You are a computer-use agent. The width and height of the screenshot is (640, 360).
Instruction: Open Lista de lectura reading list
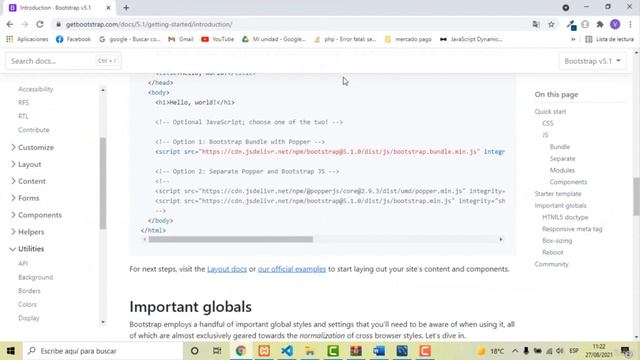coord(609,39)
